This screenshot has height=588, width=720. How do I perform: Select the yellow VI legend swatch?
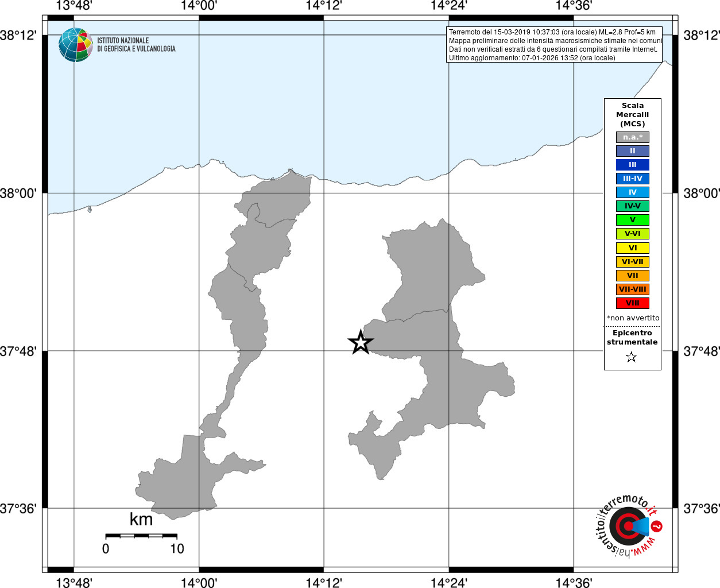633,248
